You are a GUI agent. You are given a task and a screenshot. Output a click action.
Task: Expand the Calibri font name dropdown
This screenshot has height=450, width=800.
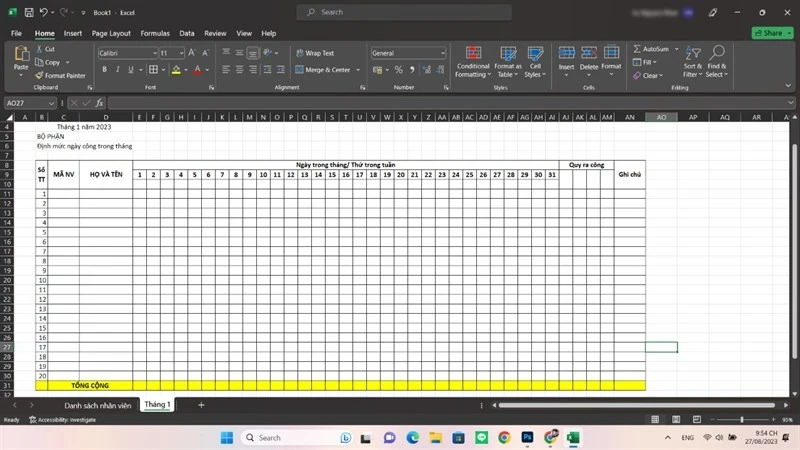155,53
